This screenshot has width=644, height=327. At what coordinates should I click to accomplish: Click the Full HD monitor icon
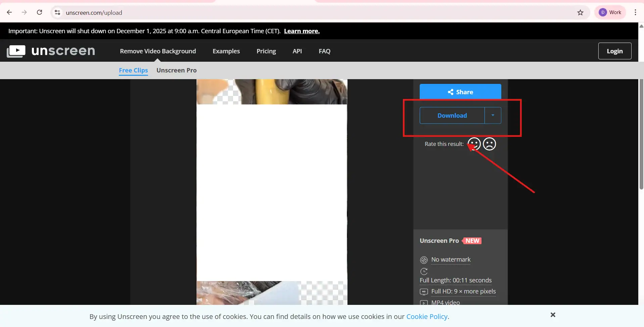point(424,291)
